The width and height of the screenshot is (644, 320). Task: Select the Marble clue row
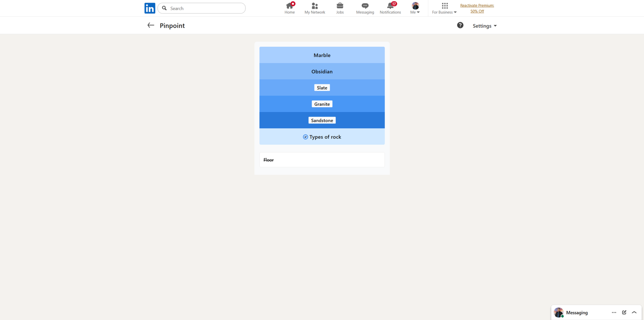pos(322,55)
